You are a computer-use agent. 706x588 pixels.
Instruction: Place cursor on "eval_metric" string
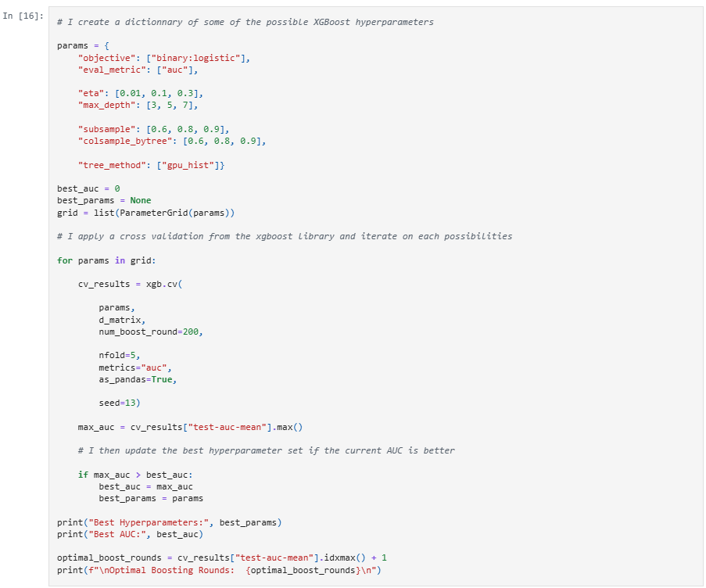[x=112, y=70]
